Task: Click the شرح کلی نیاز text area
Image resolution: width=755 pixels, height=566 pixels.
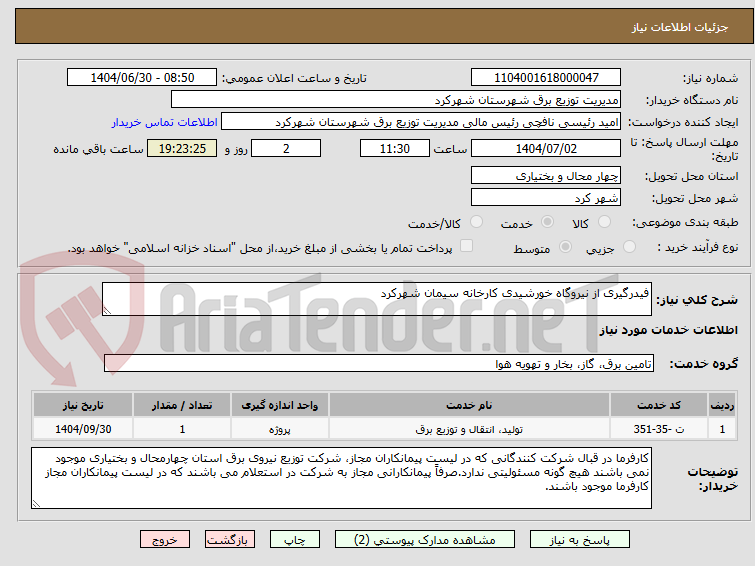Action: (x=377, y=299)
